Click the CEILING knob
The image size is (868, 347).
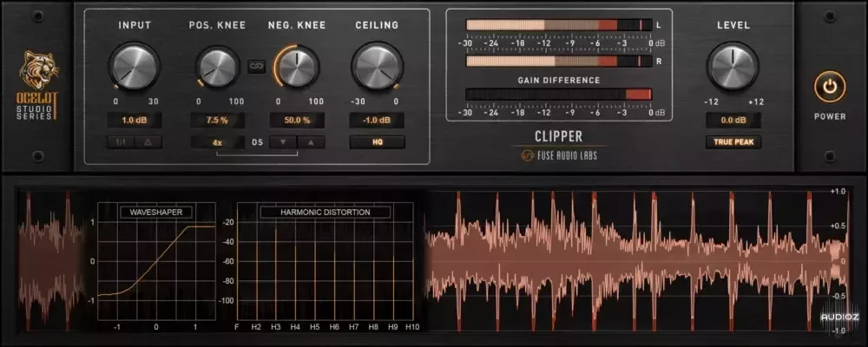tap(377, 67)
